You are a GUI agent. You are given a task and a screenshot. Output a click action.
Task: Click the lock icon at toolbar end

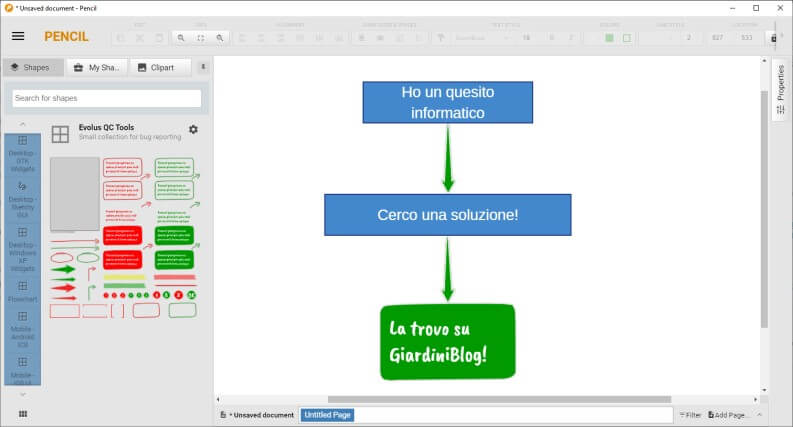click(773, 38)
